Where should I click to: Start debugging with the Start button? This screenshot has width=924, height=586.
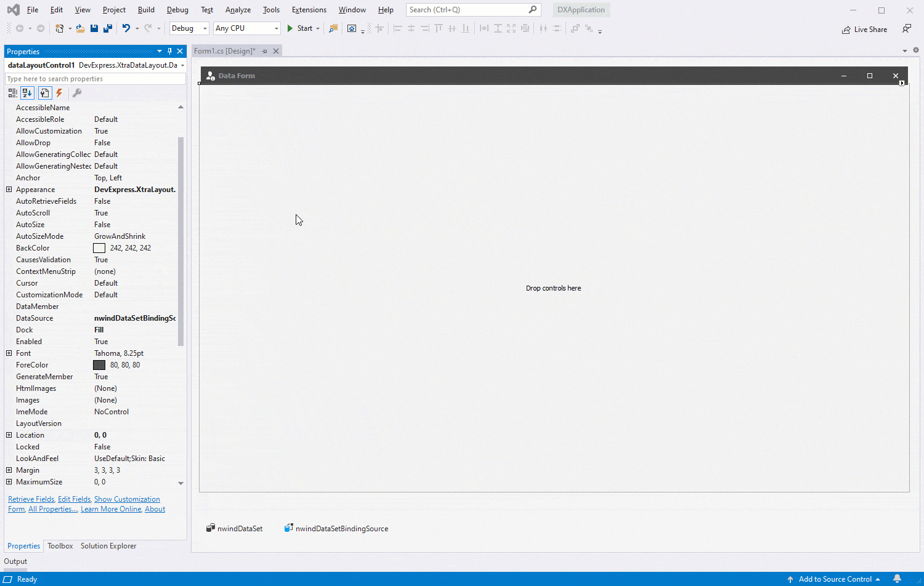click(x=300, y=28)
